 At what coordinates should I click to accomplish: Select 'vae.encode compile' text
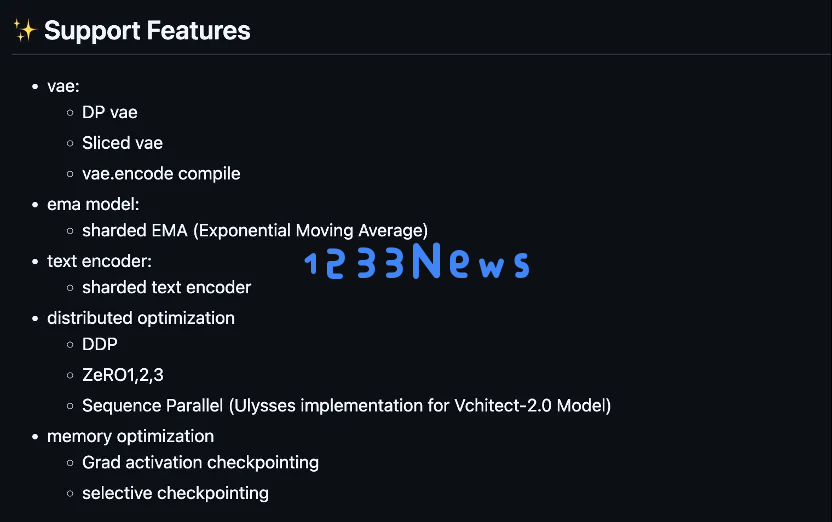click(161, 173)
